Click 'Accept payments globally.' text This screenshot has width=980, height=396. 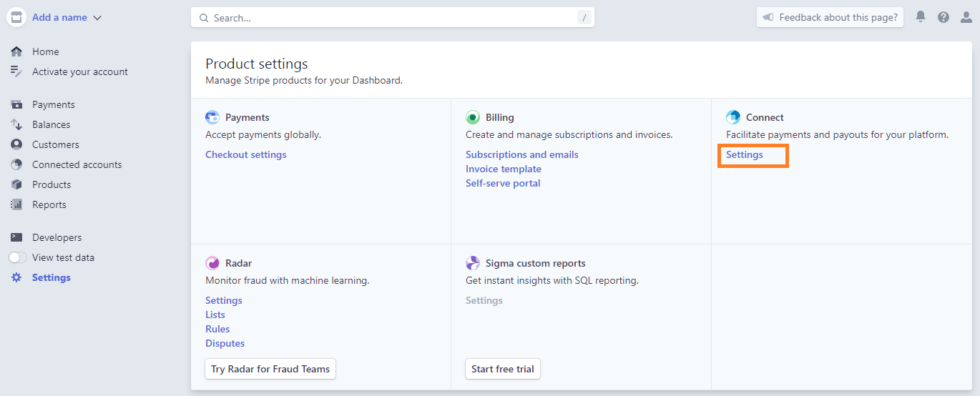coord(263,134)
